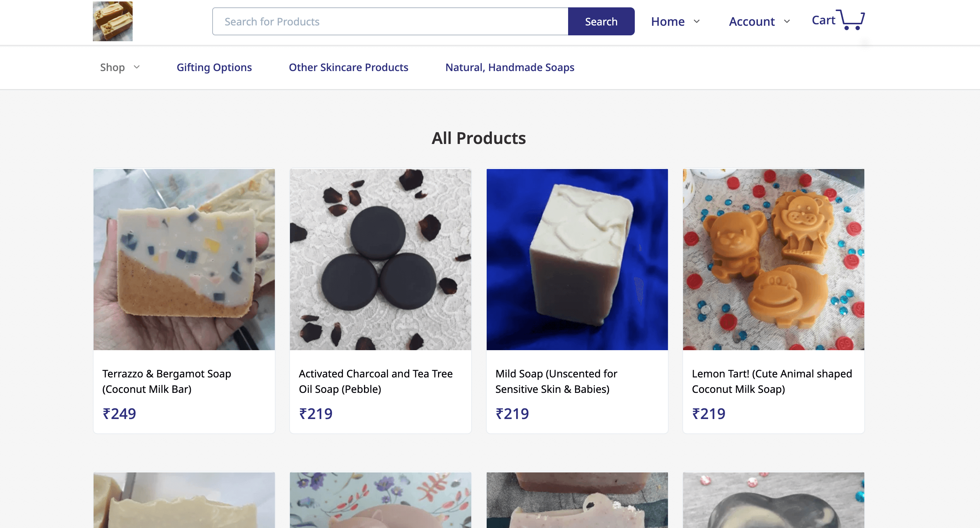Open Terrazzo & Bergamot Soap product image
The image size is (980, 528).
coord(184,259)
